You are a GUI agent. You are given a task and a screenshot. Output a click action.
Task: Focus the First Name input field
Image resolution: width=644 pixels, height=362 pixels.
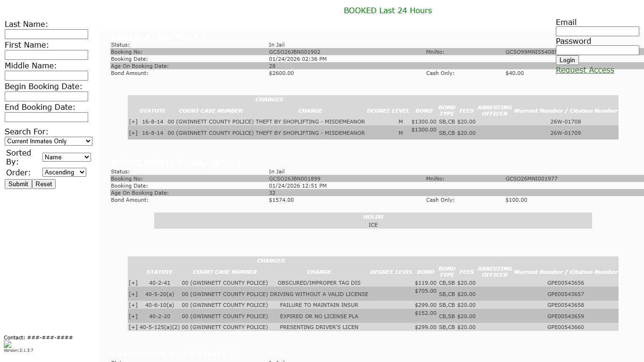[46, 55]
